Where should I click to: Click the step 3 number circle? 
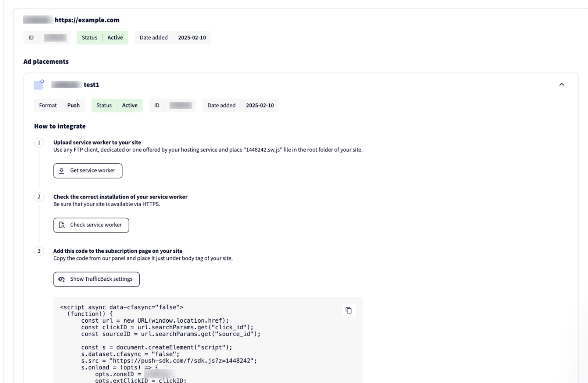[39, 251]
